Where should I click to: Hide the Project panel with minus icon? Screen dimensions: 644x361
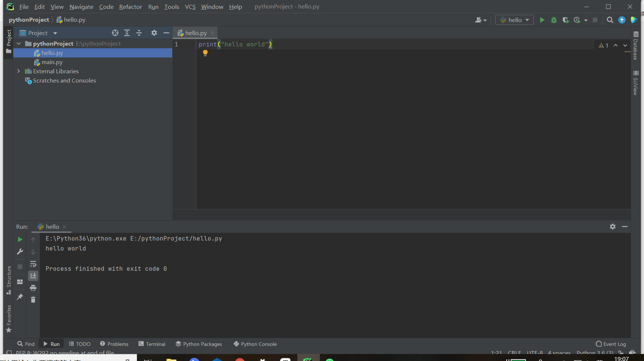pyautogui.click(x=166, y=33)
